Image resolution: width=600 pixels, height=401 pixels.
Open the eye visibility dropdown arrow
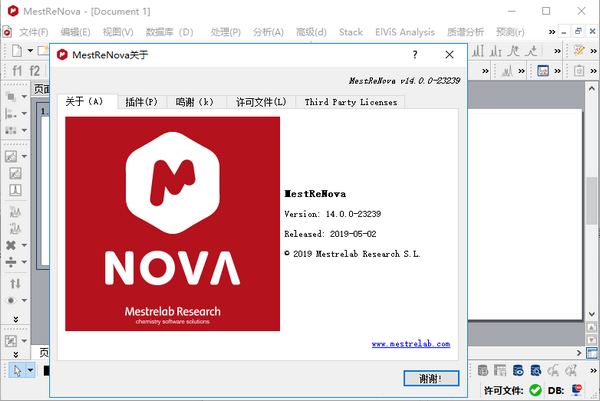(x=24, y=300)
